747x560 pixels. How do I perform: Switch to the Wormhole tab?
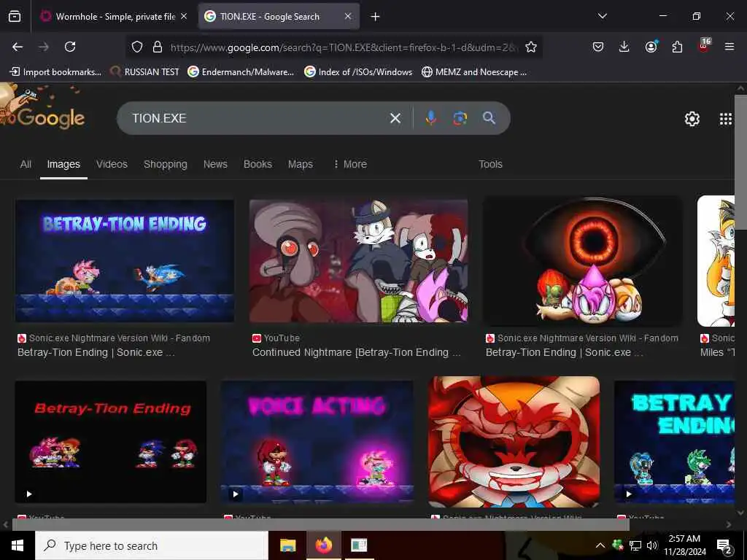[114, 17]
